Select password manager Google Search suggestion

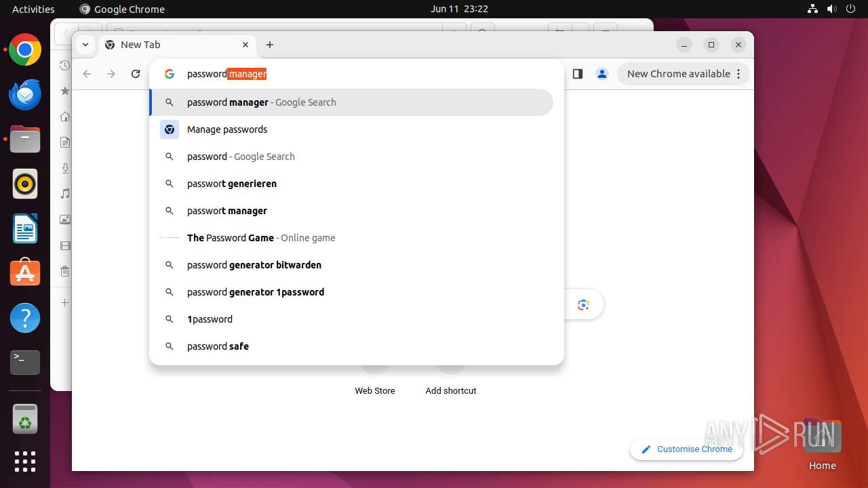click(351, 102)
